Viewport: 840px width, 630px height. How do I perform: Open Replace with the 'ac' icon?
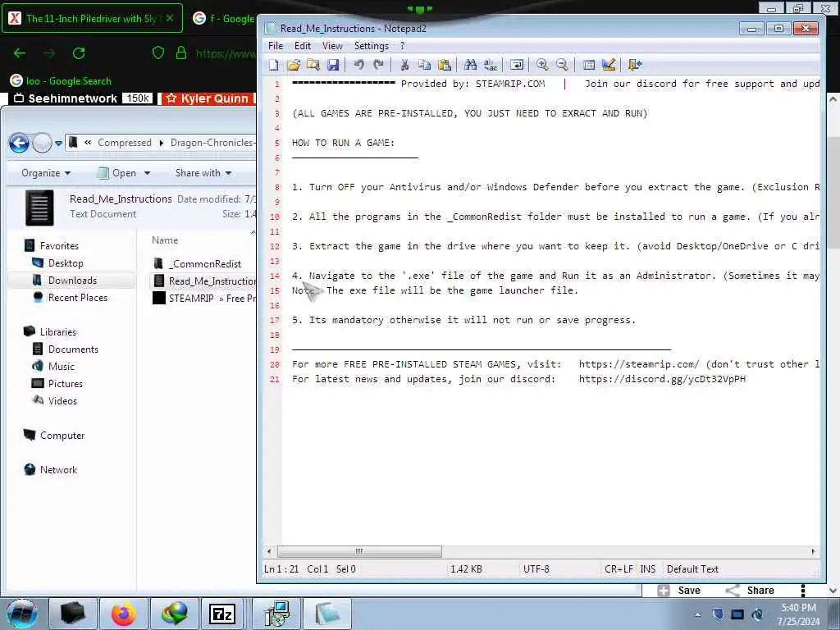491,65
